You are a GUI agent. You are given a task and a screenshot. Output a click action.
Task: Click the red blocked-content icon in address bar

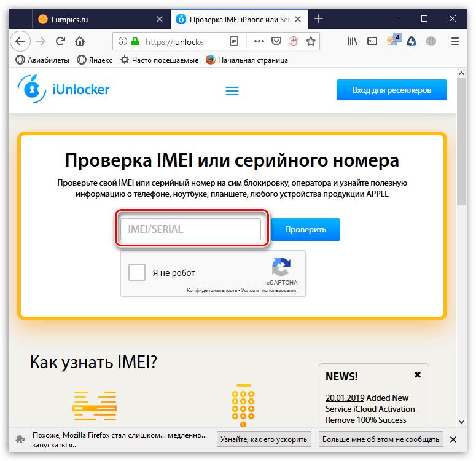[294, 41]
